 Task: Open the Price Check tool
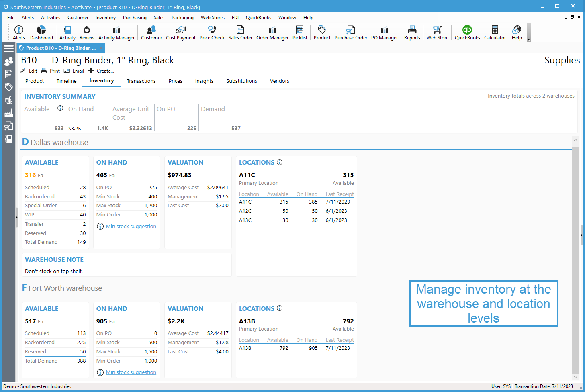click(x=212, y=32)
